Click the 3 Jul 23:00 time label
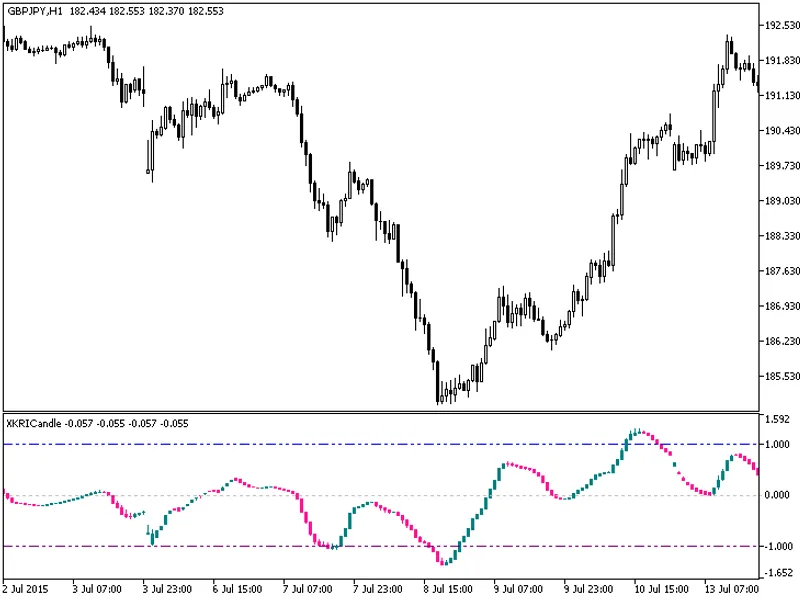Screen dimensions: 800x600 167,589
